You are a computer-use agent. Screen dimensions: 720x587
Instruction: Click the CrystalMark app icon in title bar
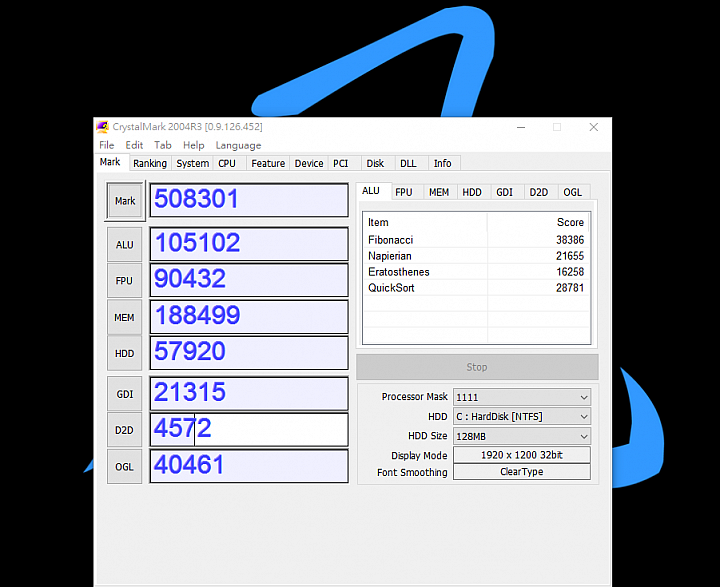pos(102,127)
